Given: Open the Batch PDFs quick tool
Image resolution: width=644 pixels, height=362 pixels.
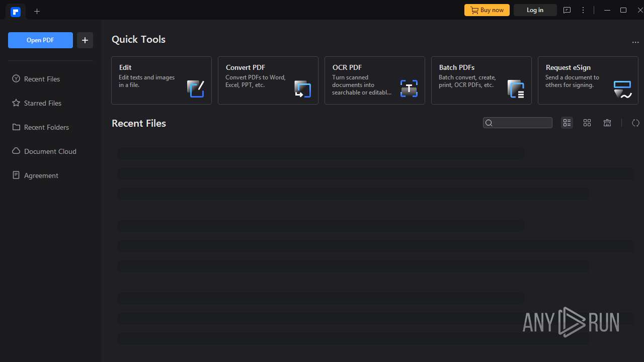Looking at the screenshot, I should (481, 80).
